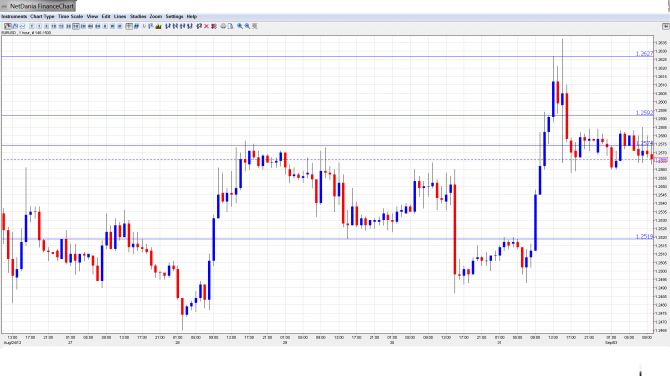The height and width of the screenshot is (376, 670).
Task: Select the 1.2592 line label
Action: 644,113
